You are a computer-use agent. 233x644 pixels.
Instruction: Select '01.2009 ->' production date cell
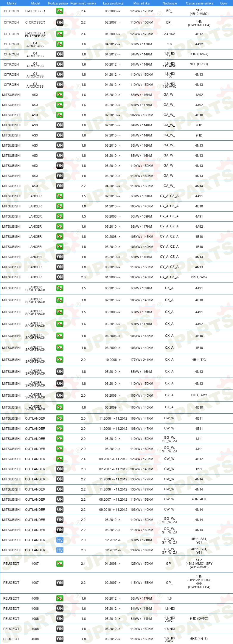tap(113, 34)
